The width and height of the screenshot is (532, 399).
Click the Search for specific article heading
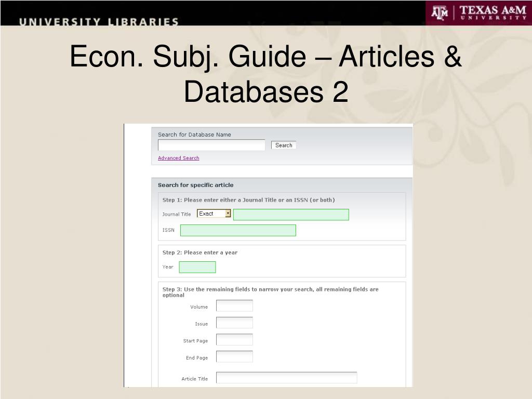click(x=195, y=185)
